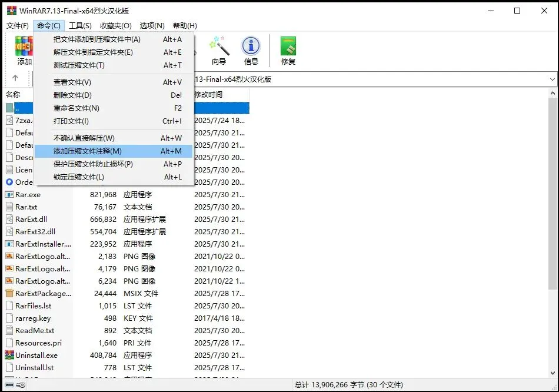Go up one folder level arrow
This screenshot has width=559, height=392.
(x=15, y=78)
